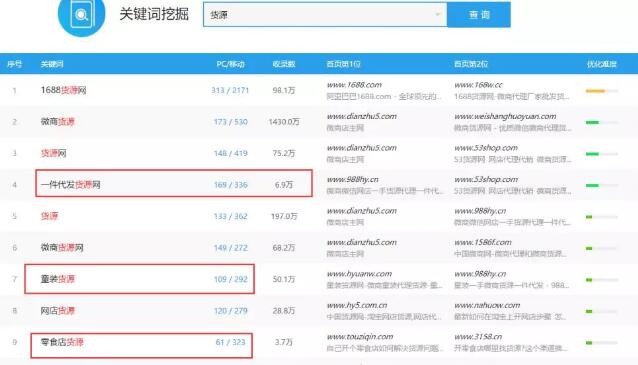Open www.hy5.com.cn link
This screenshot has height=365, width=638.
coord(357,305)
